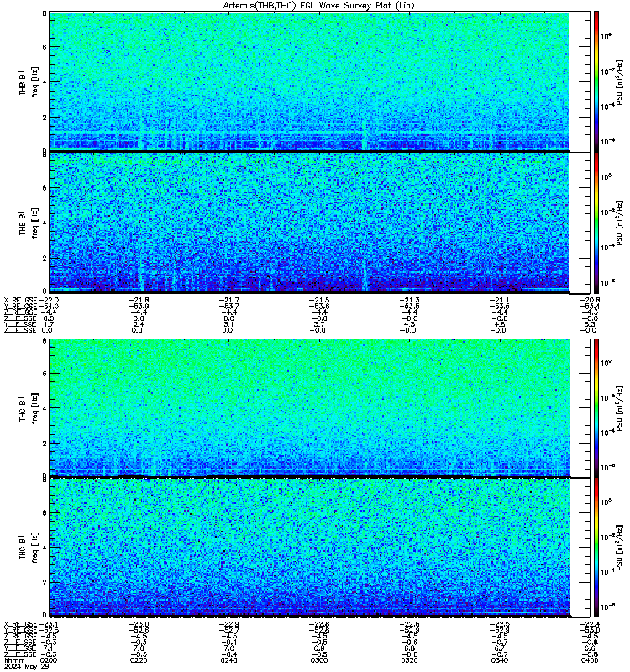The image size is (630, 672).
Task: Click the THC B⊥ panel color bar
Action: [596, 407]
